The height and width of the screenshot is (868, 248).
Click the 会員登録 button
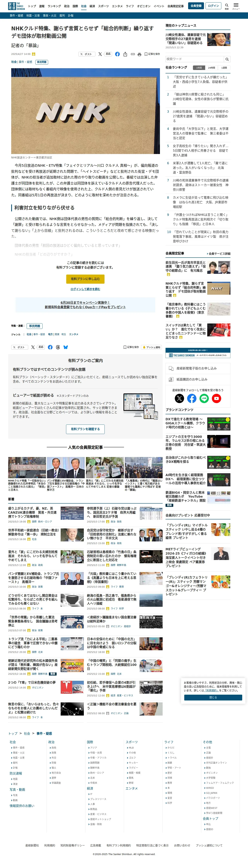196,6
